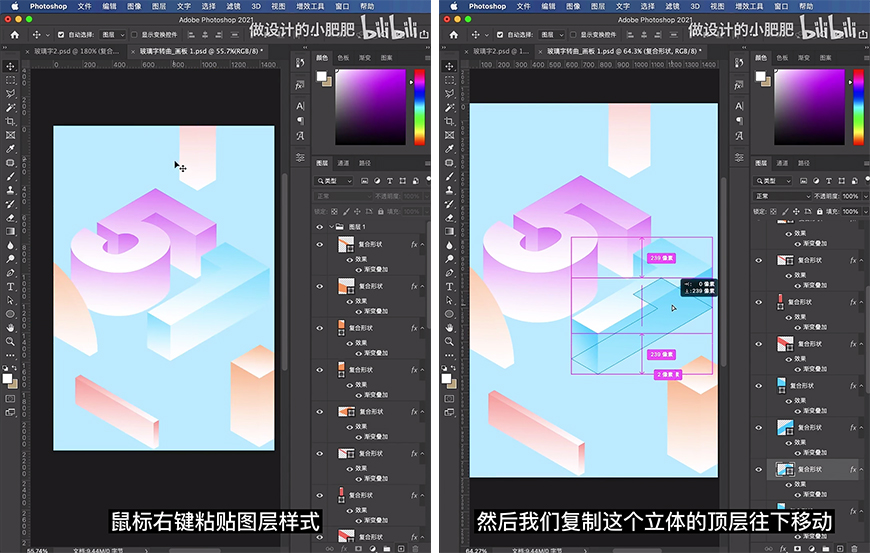Screen dimensions: 870x553
Task: Open 图层 auto-select dropdown in left options bar
Action: pyautogui.click(x=113, y=34)
